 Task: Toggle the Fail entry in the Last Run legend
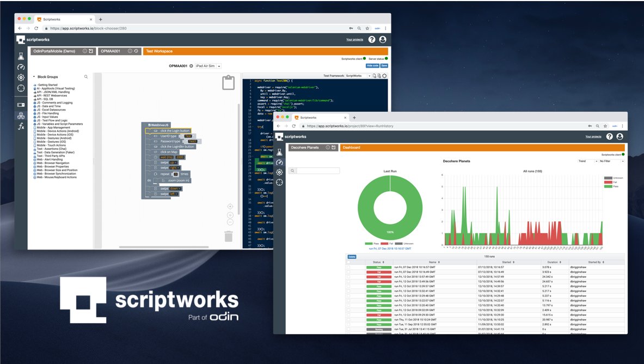click(387, 244)
